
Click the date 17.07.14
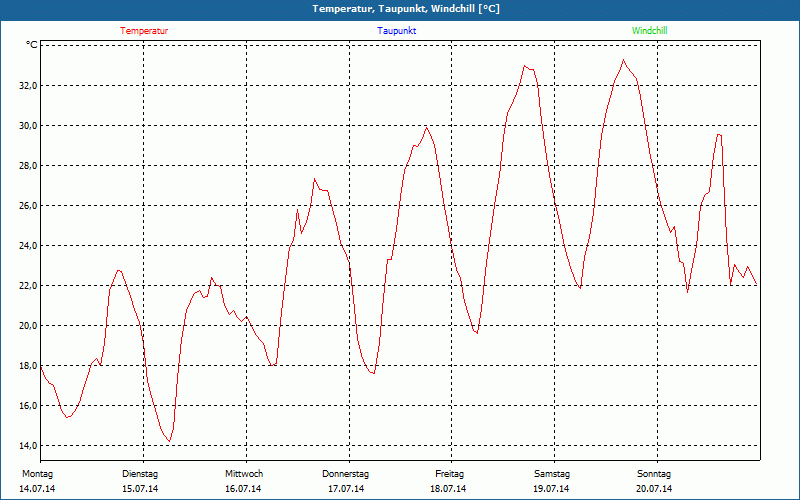[346, 489]
